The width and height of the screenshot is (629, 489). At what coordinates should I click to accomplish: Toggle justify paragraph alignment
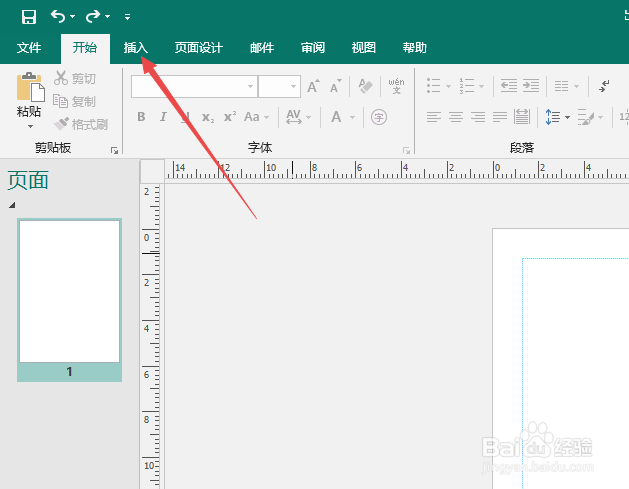coord(500,117)
